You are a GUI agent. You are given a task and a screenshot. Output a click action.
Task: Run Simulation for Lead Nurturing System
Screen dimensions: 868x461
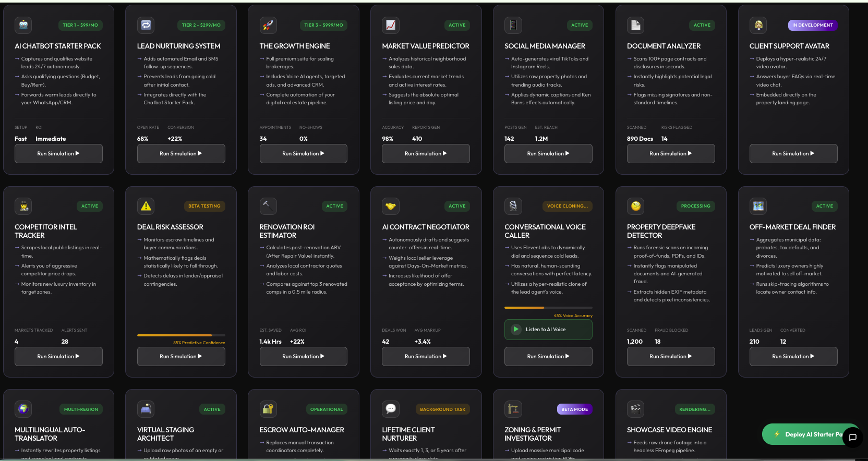point(181,154)
